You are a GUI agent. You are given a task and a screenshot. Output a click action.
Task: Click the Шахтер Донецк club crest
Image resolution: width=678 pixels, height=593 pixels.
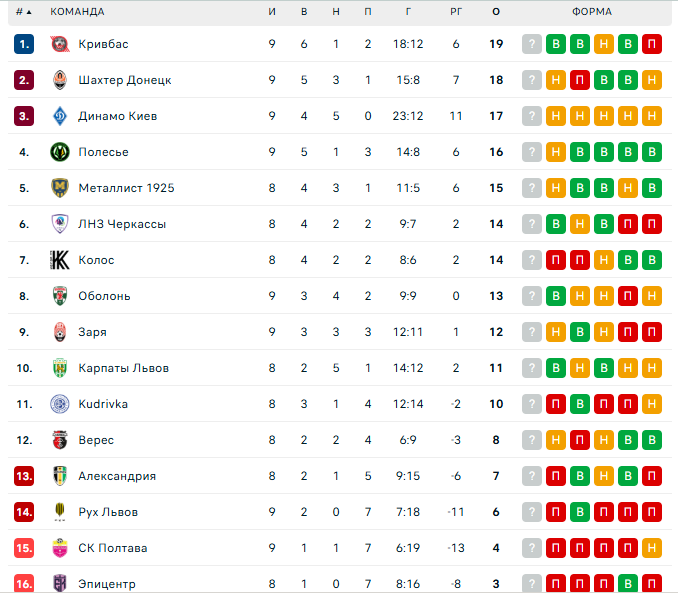[x=59, y=80]
